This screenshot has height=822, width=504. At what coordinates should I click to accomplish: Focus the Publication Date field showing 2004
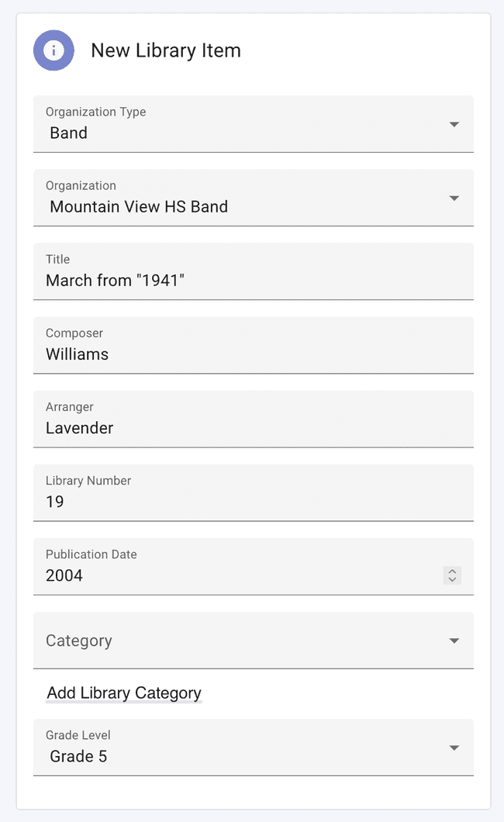(x=233, y=575)
